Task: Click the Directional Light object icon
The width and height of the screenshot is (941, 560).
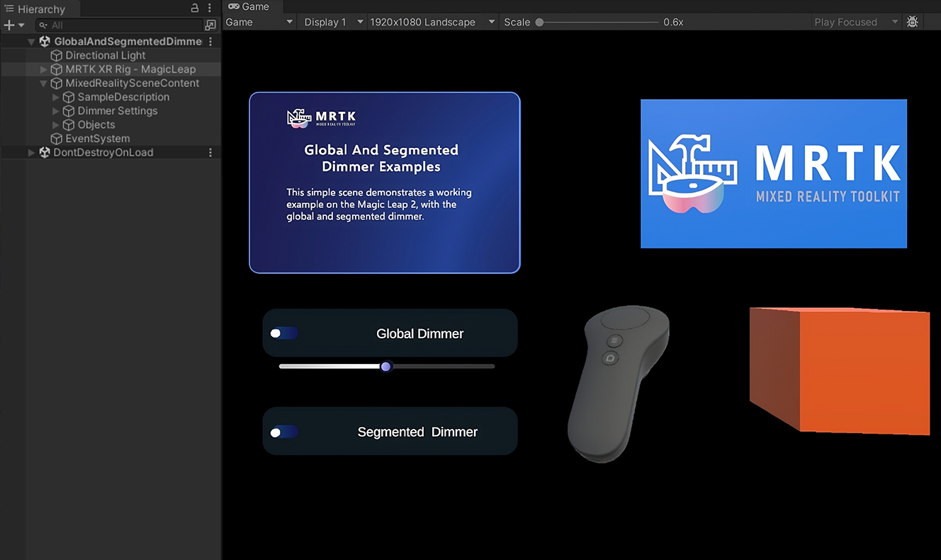Action: [57, 55]
